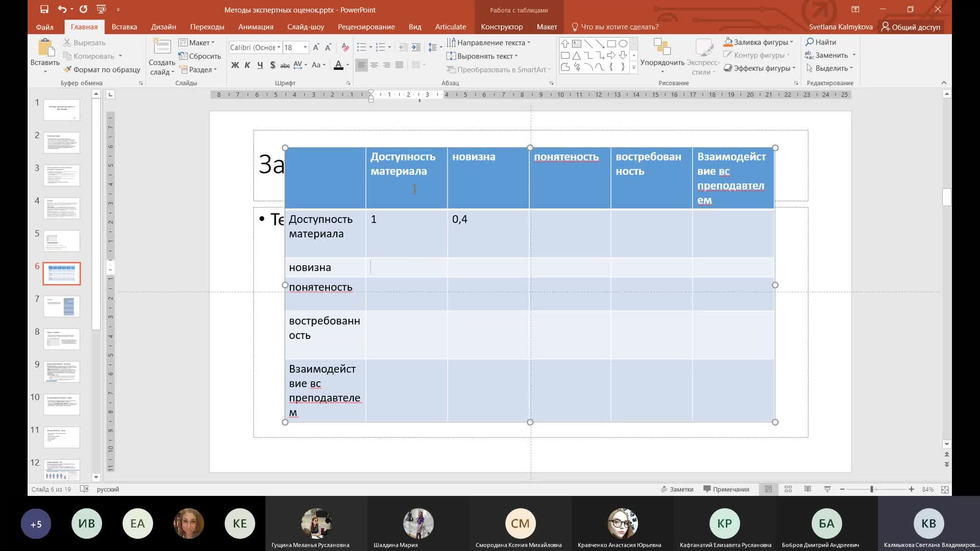Zoom in with the plus button

(x=912, y=489)
